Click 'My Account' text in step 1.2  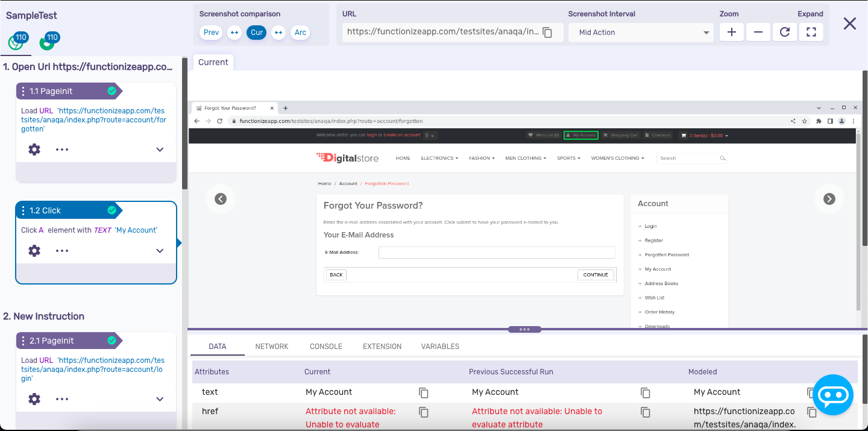coord(136,230)
